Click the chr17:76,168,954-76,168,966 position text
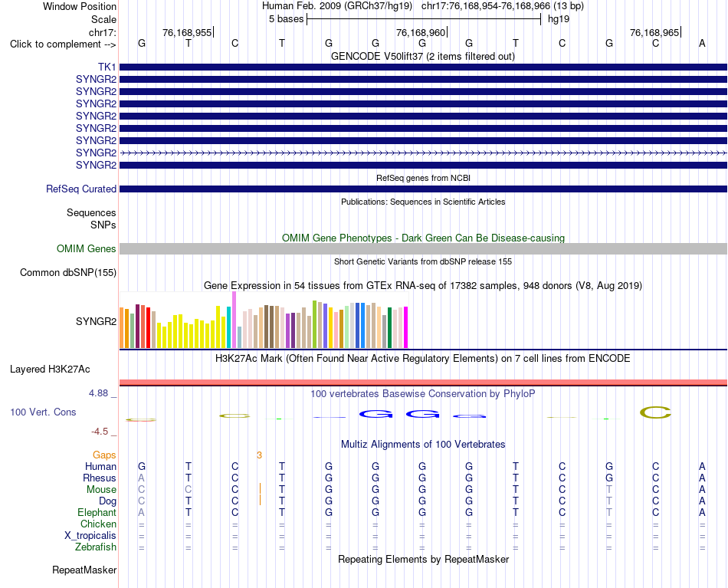Viewport: 728px width, 588px height. coord(486,6)
